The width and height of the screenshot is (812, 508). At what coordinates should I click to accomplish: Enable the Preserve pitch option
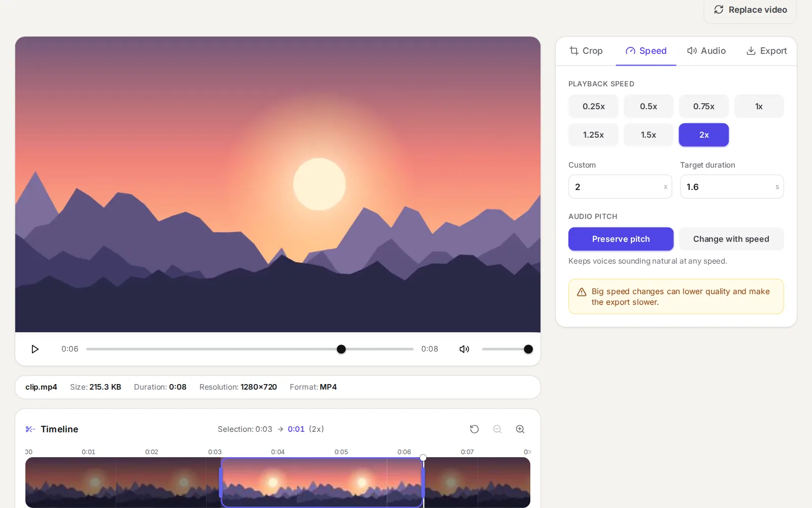(x=621, y=239)
